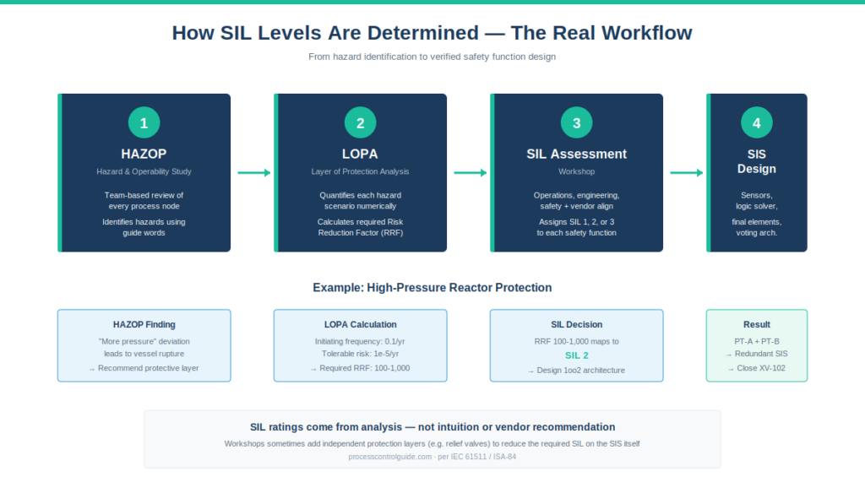Click 'Team-based review of every process node'
The width and height of the screenshot is (865, 504).
tap(144, 201)
